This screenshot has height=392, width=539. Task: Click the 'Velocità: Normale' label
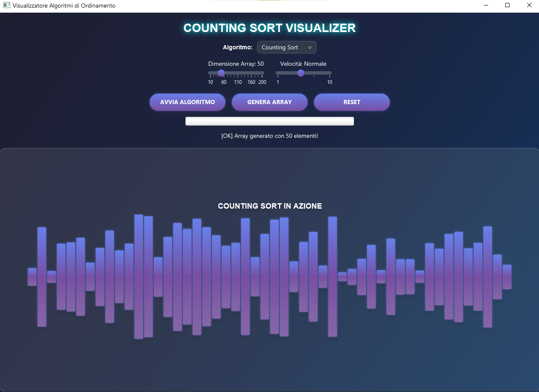click(x=303, y=64)
